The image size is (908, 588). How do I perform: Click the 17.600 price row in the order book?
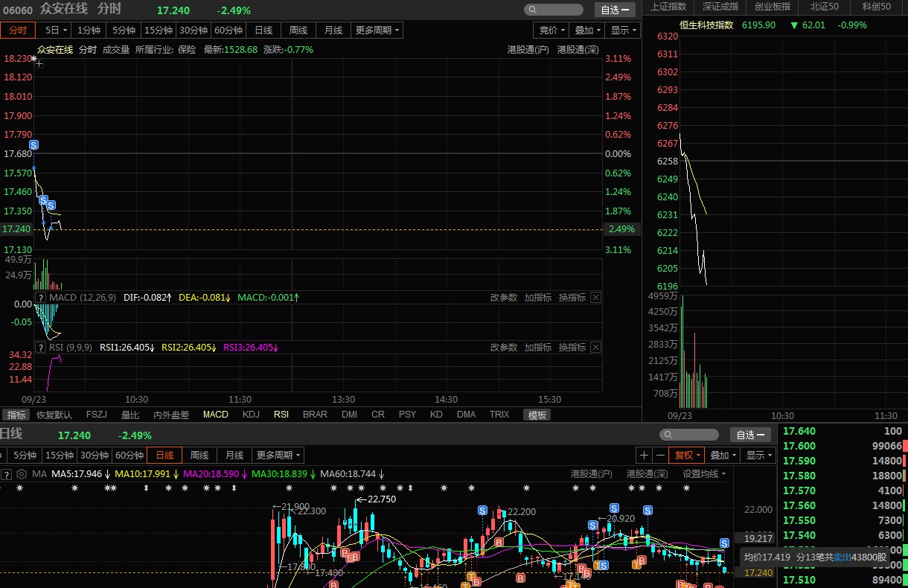tap(843, 446)
